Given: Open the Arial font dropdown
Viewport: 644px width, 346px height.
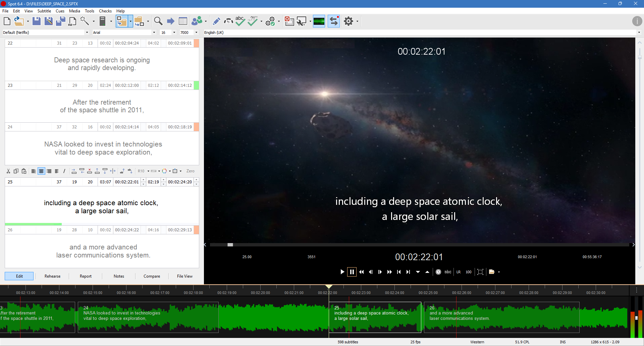Looking at the screenshot, I should click(154, 32).
